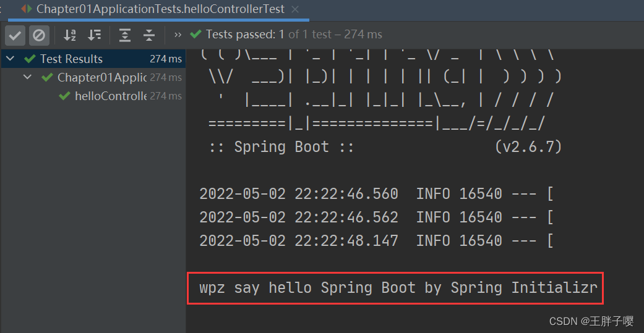This screenshot has height=333, width=644.
Task: Toggle the Show Ignored tests button
Action: [39, 35]
